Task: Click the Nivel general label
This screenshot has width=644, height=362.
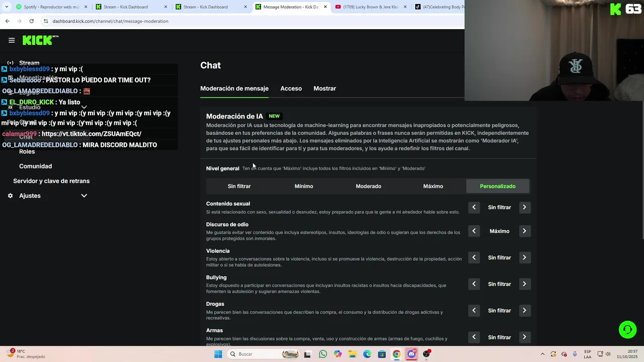Action: [222, 168]
